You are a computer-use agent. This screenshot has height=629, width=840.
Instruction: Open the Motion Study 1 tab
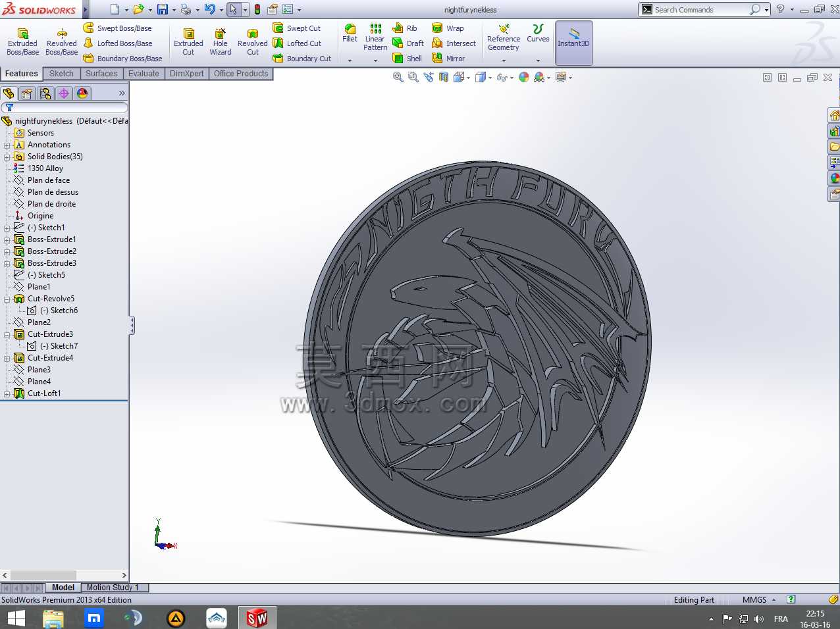coord(113,588)
